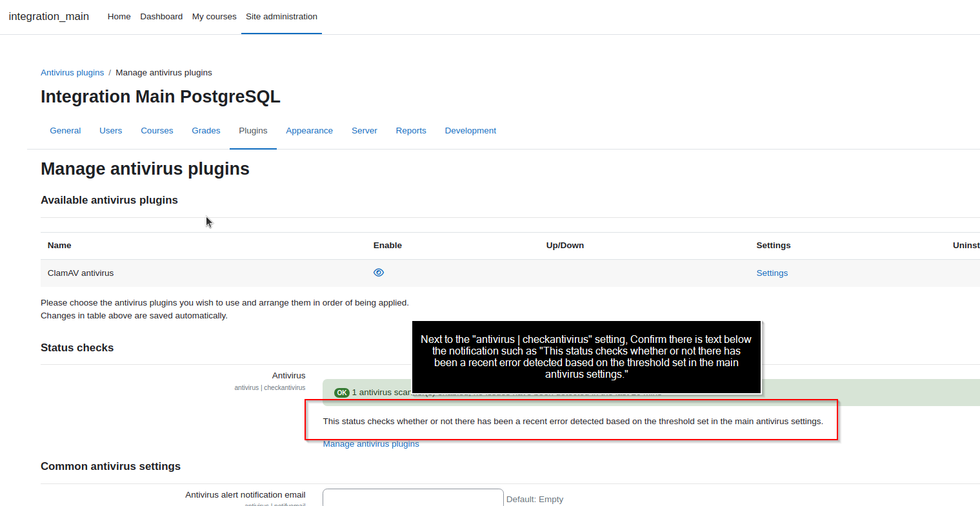Focus the Antivirus alert notification email field
Viewport: 980px width, 506px height.
click(x=413, y=498)
